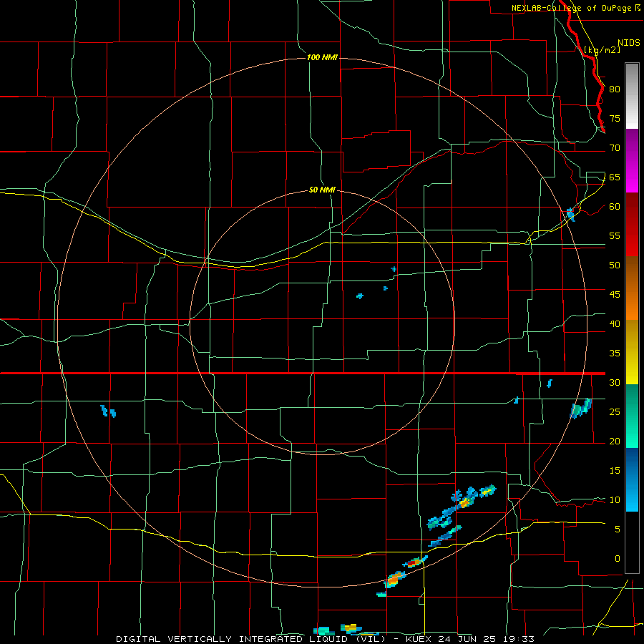Click the NIDS label above the color scale

629,43
